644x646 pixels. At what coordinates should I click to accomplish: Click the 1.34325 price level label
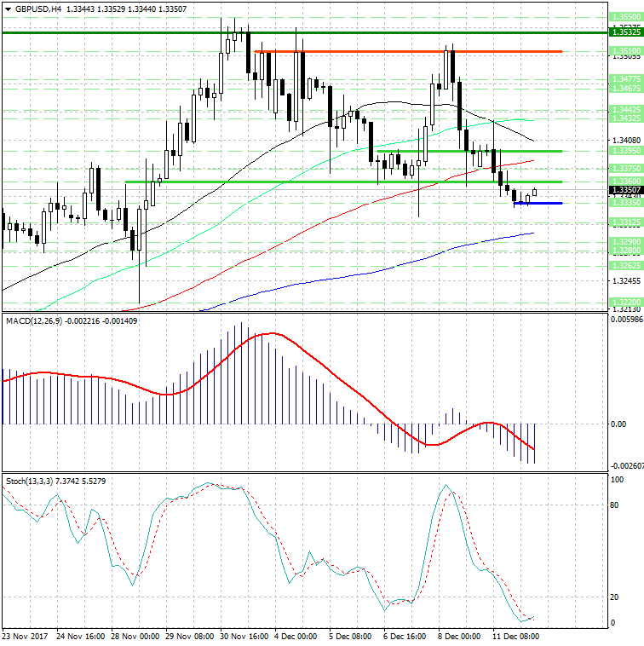[626, 118]
